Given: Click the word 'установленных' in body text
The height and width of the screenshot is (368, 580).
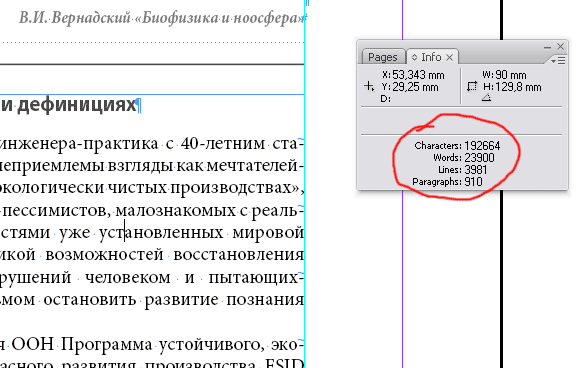Looking at the screenshot, I should point(161,233).
